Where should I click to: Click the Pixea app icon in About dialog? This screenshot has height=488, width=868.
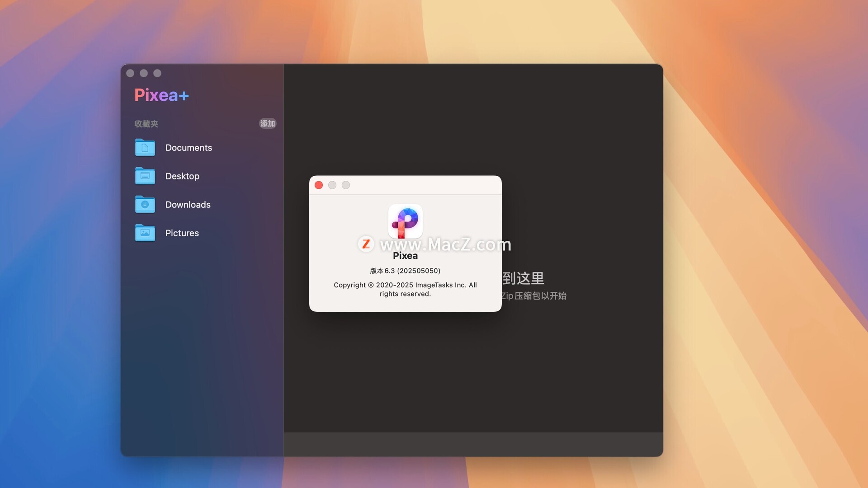(x=406, y=221)
